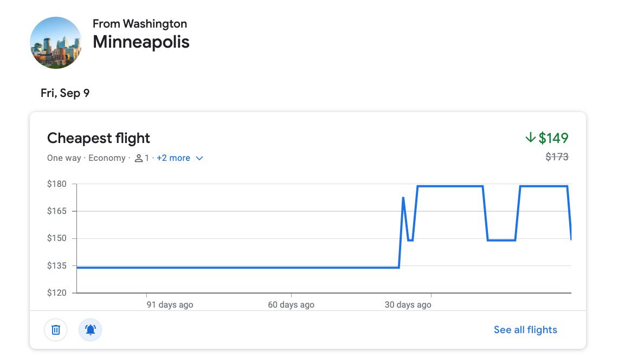Open 'See all flights' link
The width and height of the screenshot is (618, 364).
point(525,329)
